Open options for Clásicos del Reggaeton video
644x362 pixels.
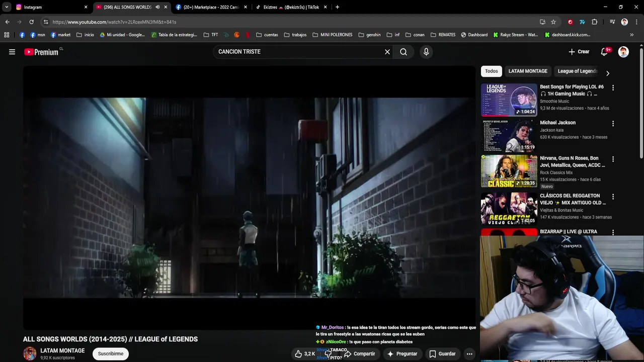pos(613,197)
